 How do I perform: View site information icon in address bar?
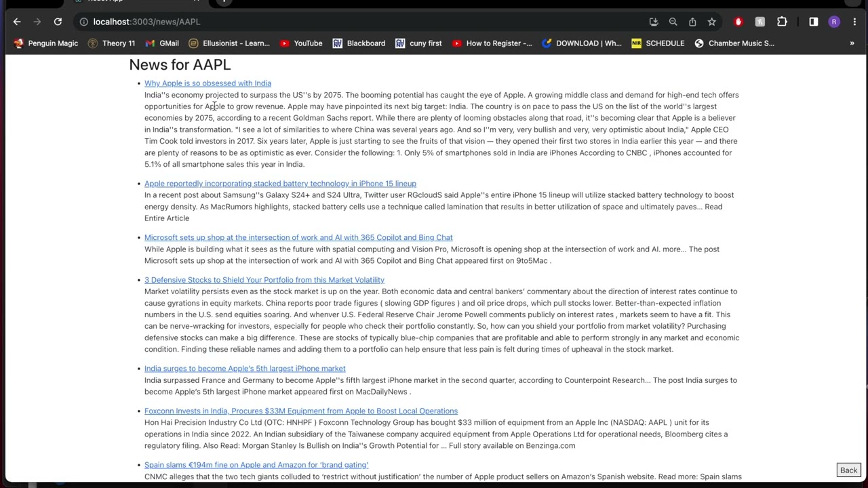point(83,22)
